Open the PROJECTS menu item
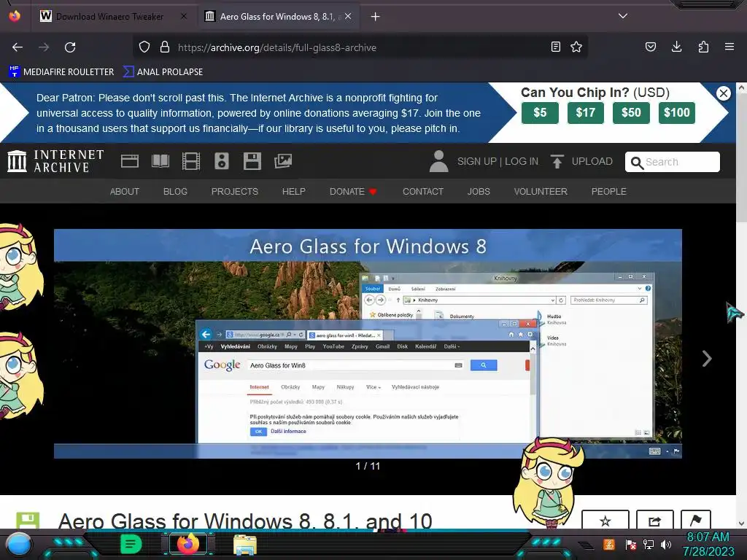The width and height of the screenshot is (747, 560). (235, 192)
